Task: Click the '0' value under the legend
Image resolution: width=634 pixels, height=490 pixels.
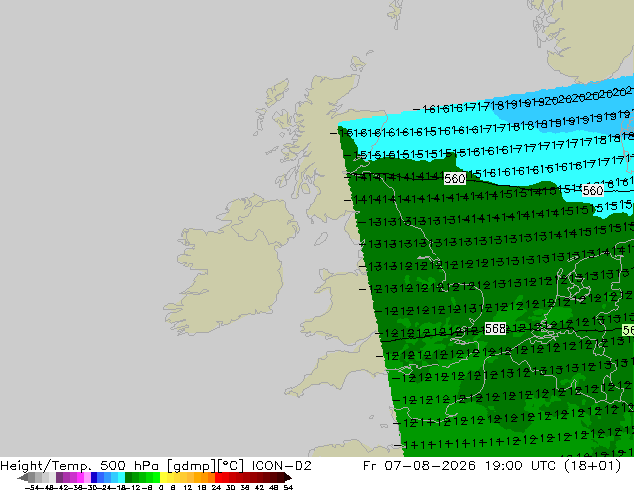Action: (x=161, y=487)
